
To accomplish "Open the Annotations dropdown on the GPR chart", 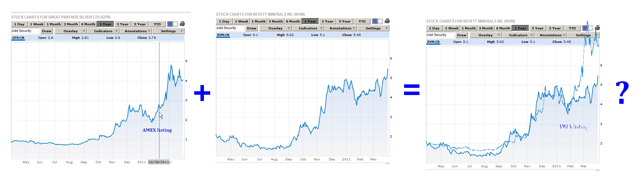I will 136,31.
